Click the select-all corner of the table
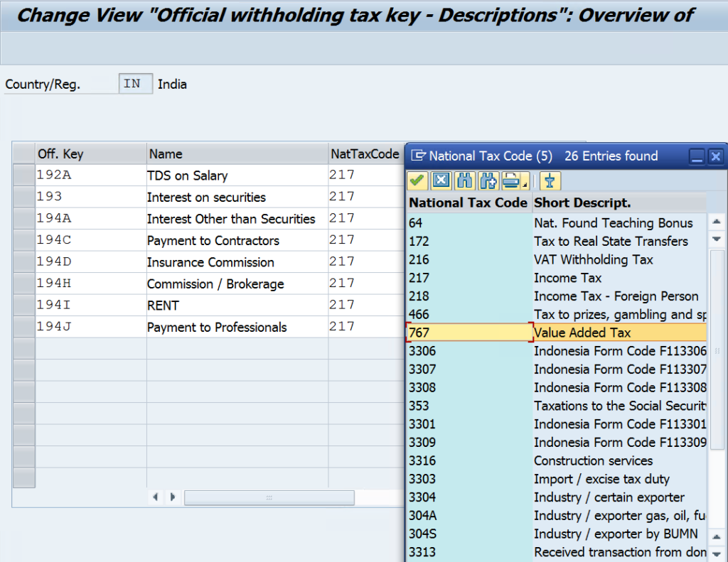 23,153
